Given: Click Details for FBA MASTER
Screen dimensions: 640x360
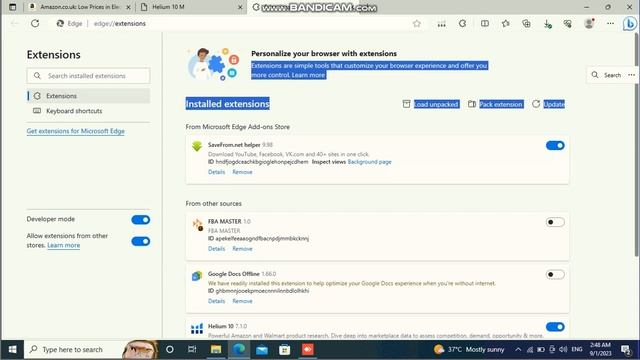Looking at the screenshot, I should tap(216, 249).
